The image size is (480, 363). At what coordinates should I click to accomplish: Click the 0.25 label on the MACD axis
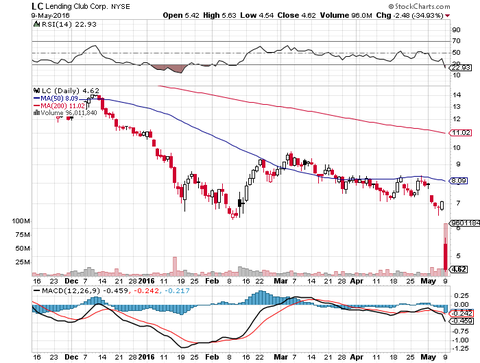[461, 296]
